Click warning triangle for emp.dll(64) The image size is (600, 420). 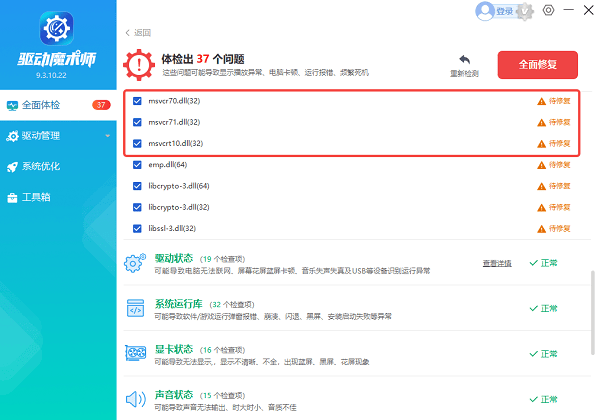(541, 165)
